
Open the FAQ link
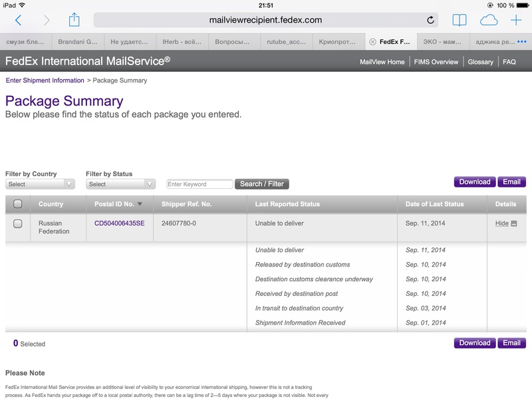point(509,62)
